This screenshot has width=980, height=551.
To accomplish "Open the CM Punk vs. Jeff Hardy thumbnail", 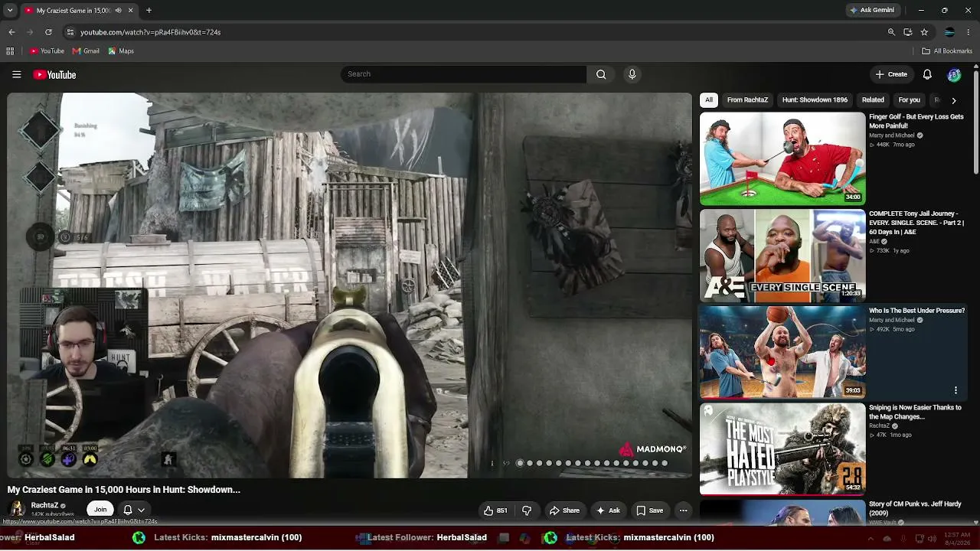I will [x=782, y=512].
